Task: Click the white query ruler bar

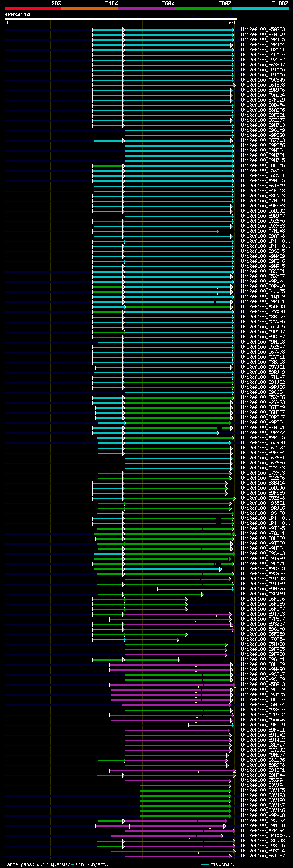Action: point(120,19)
